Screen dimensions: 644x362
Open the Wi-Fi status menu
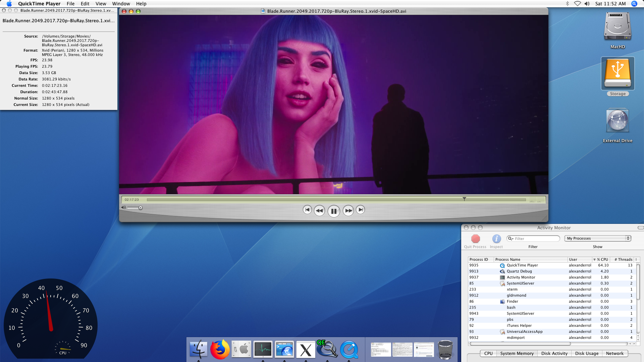coord(577,4)
